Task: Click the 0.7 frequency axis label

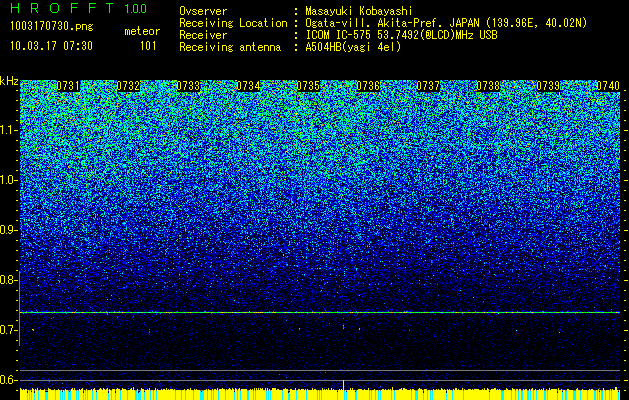Action: tap(8, 330)
